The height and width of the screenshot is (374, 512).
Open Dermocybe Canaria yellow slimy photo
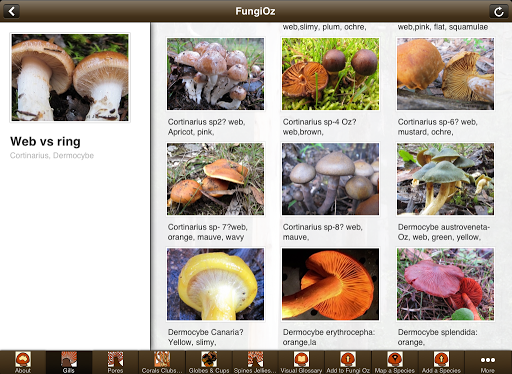(215, 284)
